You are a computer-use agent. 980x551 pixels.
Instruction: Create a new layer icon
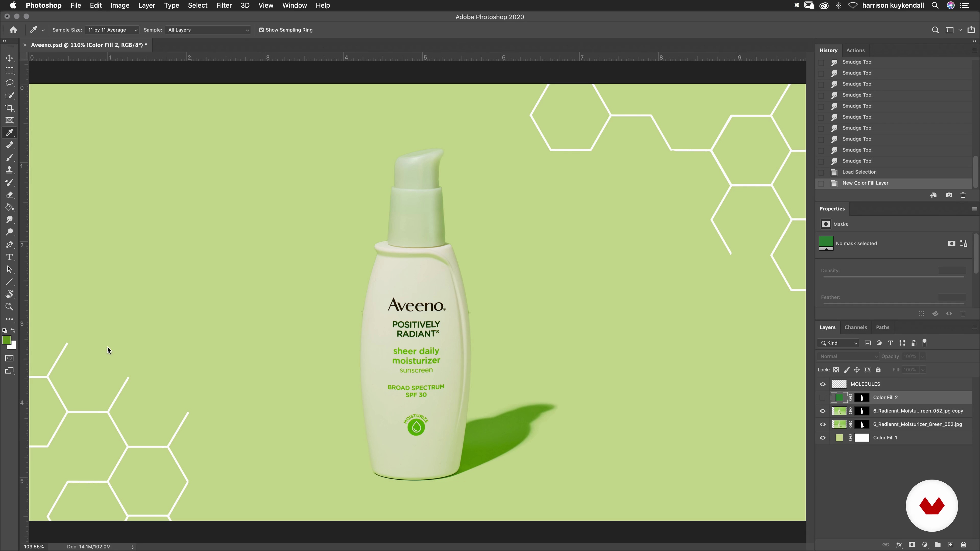tap(950, 545)
